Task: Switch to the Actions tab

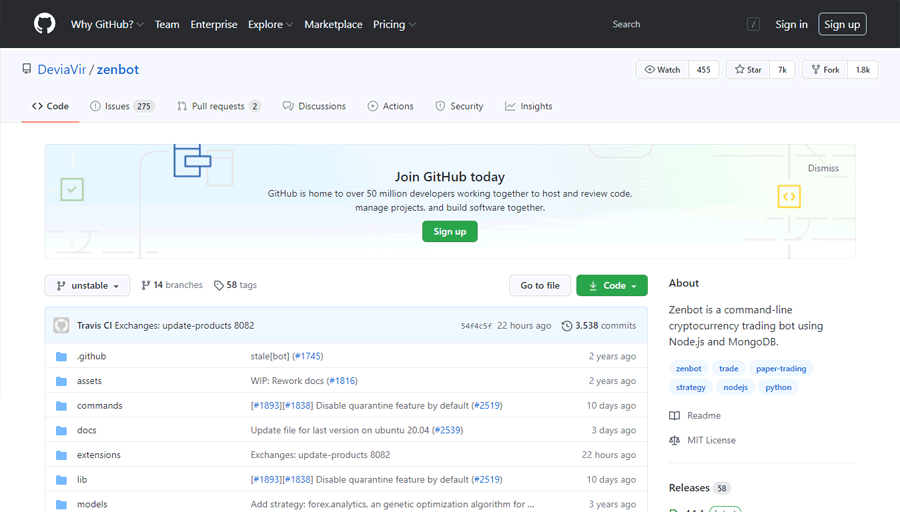Action: click(390, 106)
